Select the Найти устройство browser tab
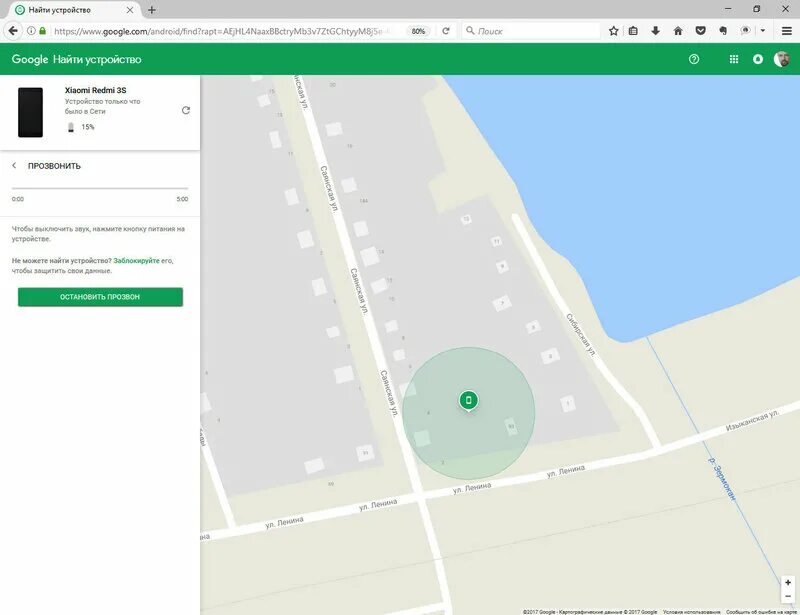Image resolution: width=800 pixels, height=615 pixels. coord(74,10)
